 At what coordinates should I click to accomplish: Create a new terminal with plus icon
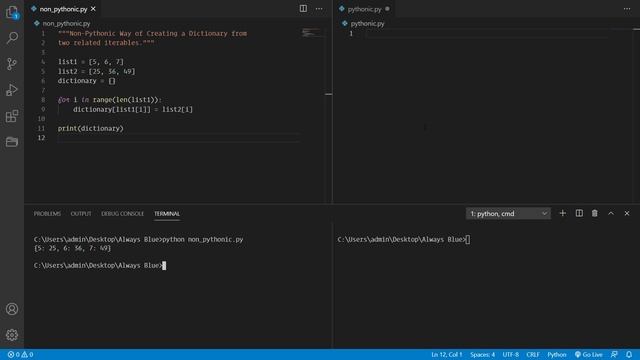click(x=562, y=213)
